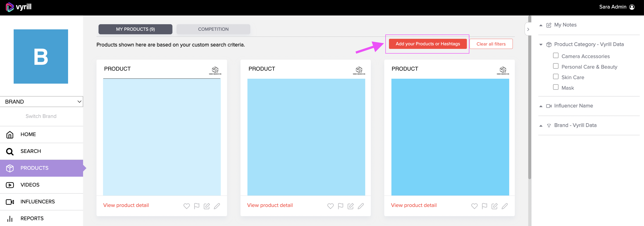Click the main page vertical scrollbar

coord(530,98)
